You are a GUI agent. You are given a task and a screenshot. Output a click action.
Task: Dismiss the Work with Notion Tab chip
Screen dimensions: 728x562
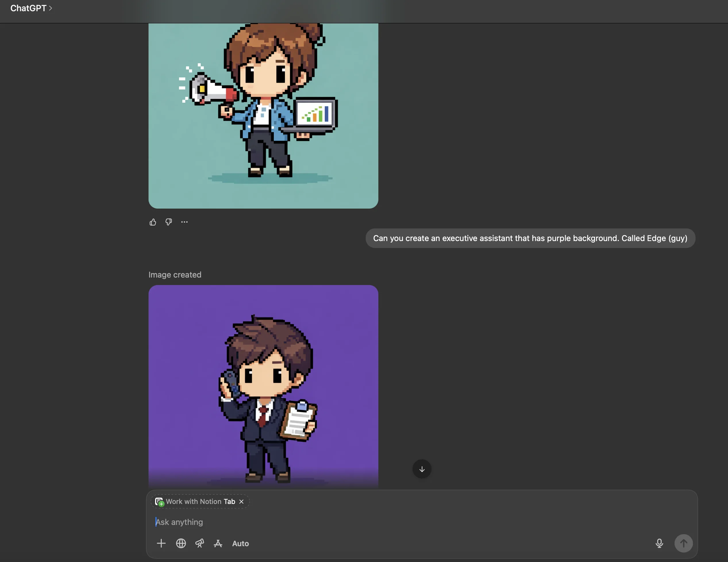[x=241, y=502]
